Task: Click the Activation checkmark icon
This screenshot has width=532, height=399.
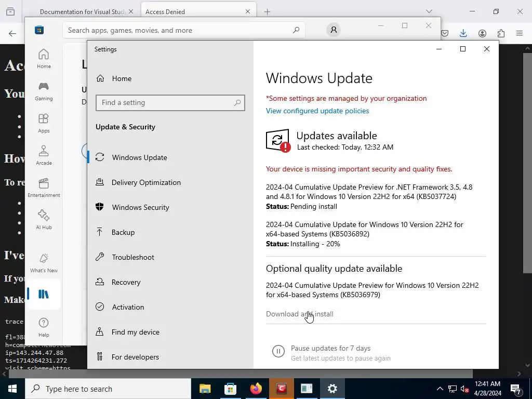Action: 100,307
